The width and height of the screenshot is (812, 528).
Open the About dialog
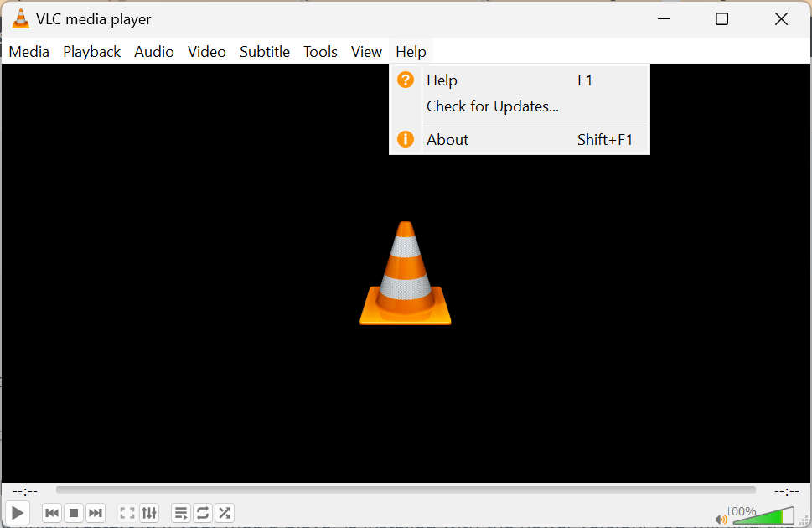tap(447, 139)
